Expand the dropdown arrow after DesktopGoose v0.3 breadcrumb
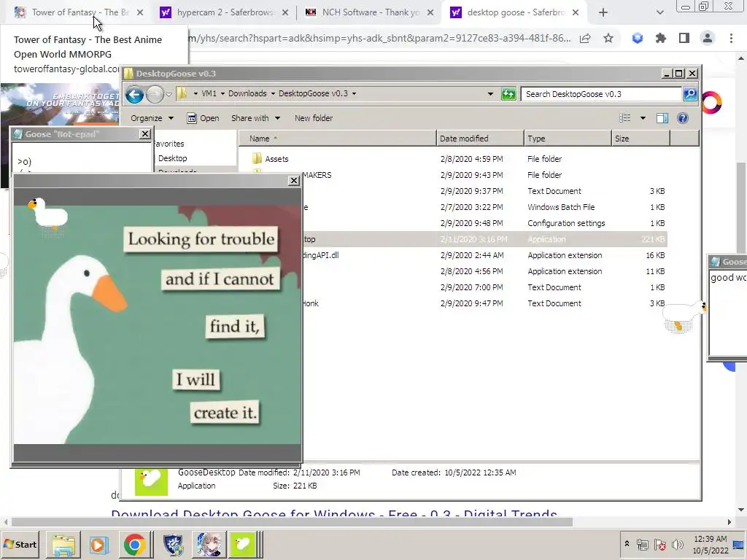The height and width of the screenshot is (560, 747). (x=354, y=93)
